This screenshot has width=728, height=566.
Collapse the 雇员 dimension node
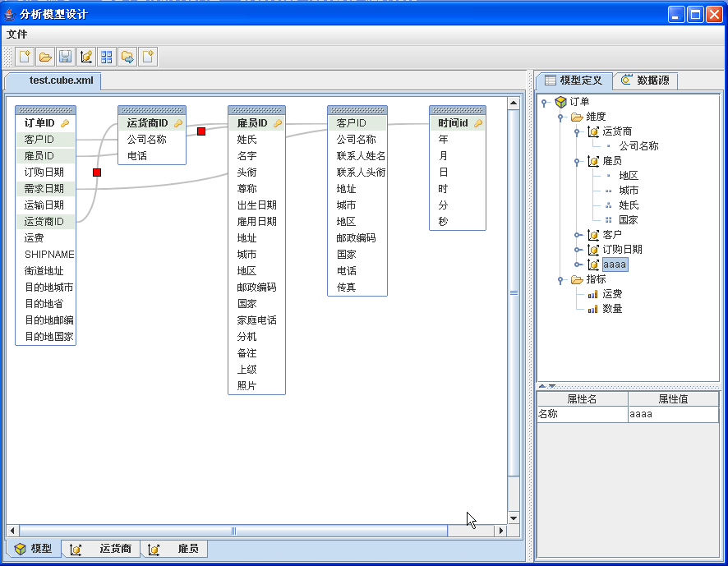tap(577, 162)
